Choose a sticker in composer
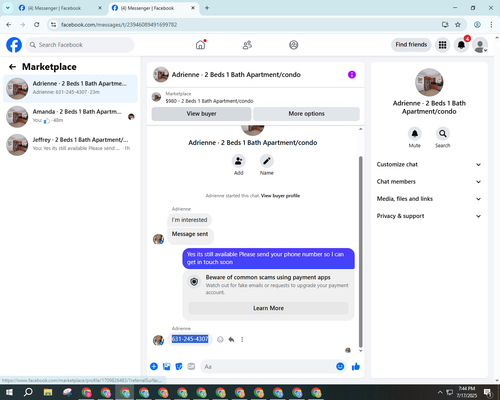The image size is (500, 400). point(179,367)
